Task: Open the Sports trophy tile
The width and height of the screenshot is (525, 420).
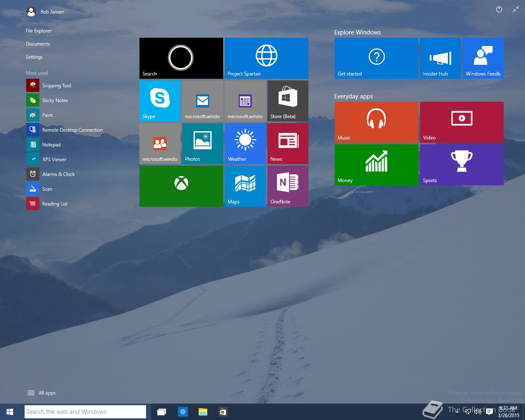Action: (462, 165)
